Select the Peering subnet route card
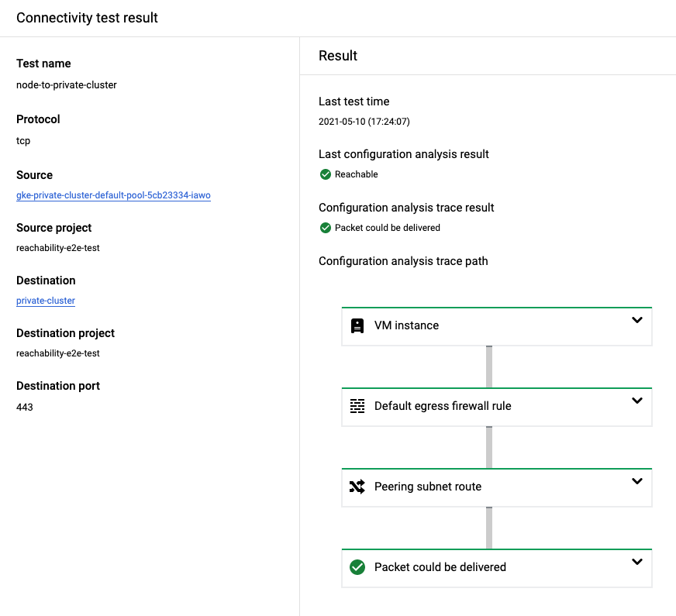 tap(496, 487)
